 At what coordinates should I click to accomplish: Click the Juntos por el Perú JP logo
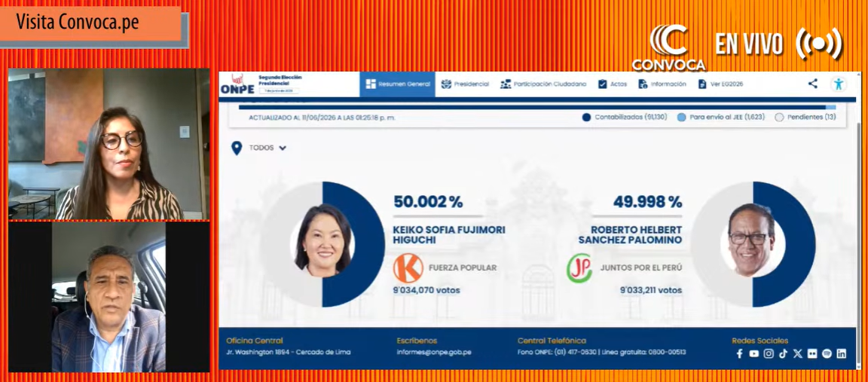coord(579,268)
